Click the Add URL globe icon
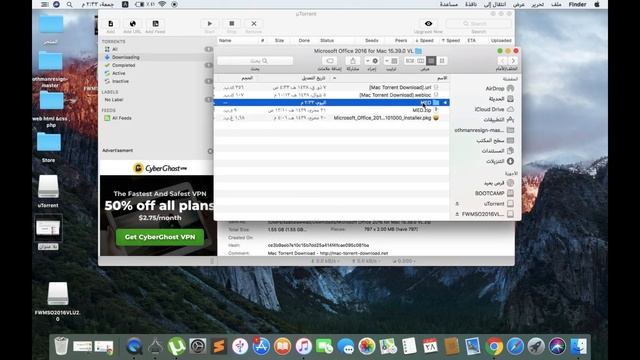Screen dimensions: 640x360 [x=132, y=24]
